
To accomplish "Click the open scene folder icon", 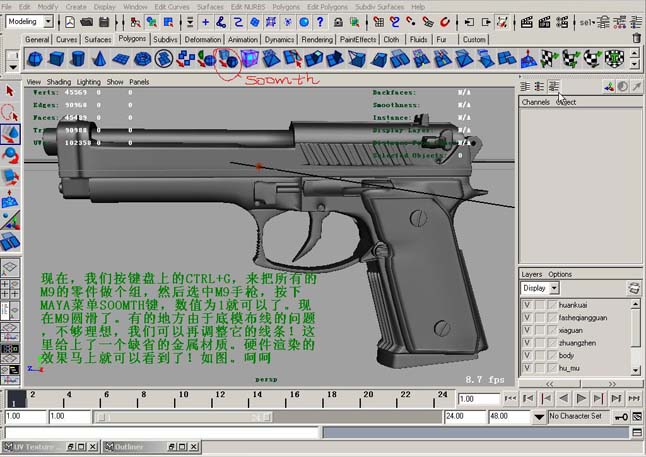I will pyautogui.click(x=87, y=22).
